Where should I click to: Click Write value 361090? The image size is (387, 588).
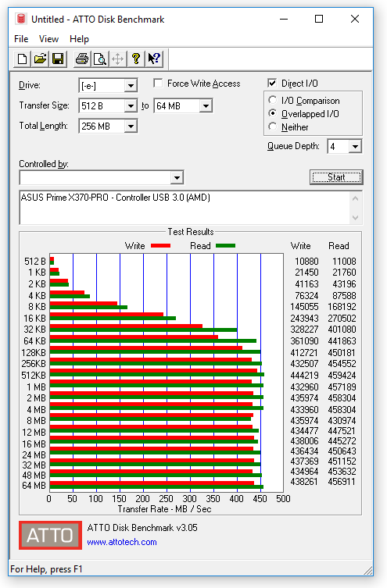pos(304,341)
